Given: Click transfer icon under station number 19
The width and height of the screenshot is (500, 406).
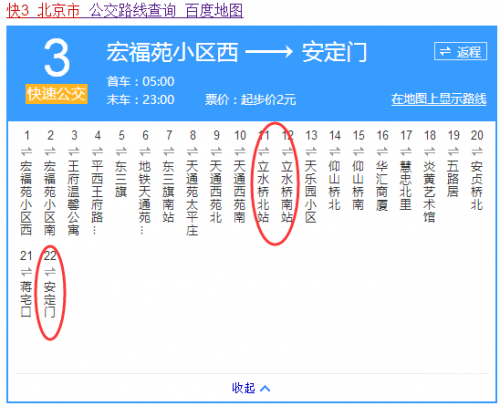Looking at the screenshot, I should coord(453,152).
